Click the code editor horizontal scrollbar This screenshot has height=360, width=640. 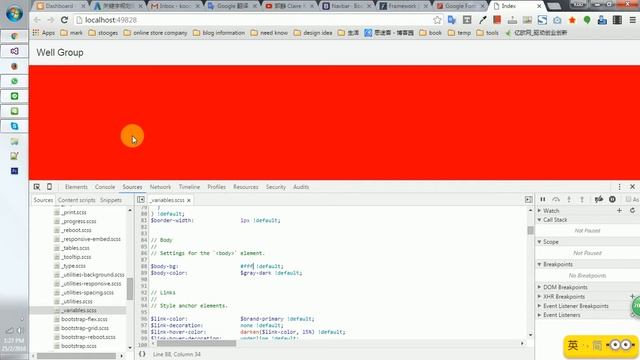(x=196, y=343)
